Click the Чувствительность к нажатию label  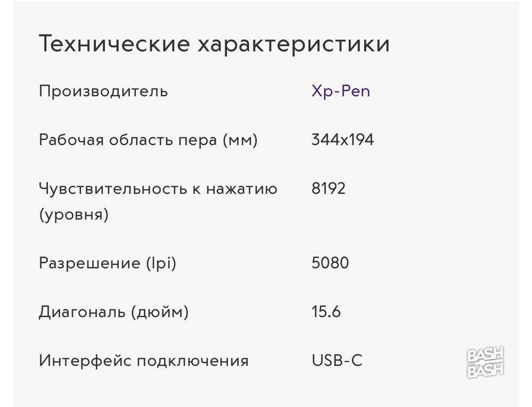coord(158,188)
